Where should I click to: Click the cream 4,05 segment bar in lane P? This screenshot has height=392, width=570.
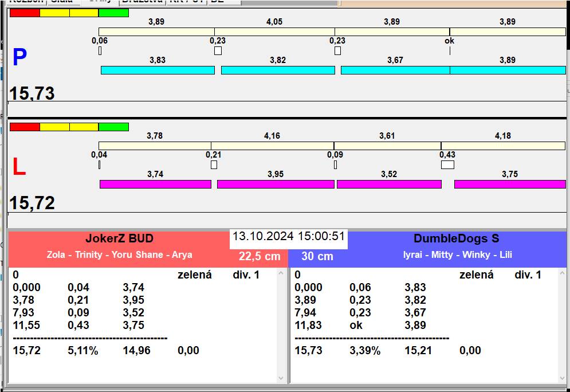[x=274, y=32]
